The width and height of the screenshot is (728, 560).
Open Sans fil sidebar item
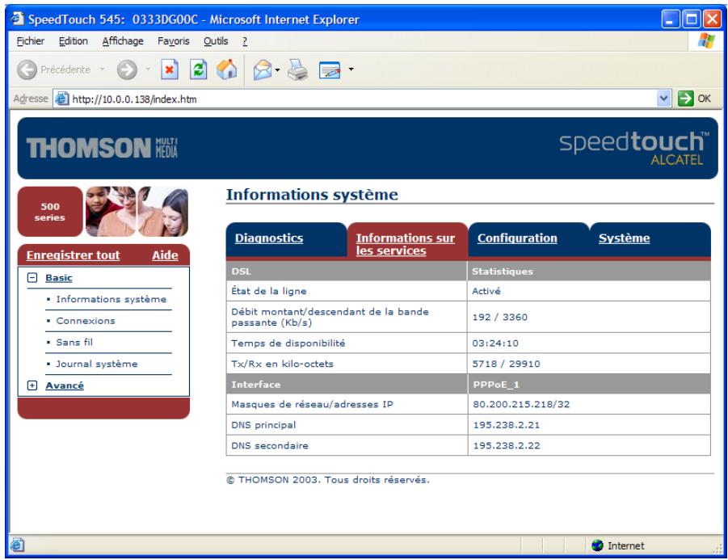coord(74,343)
